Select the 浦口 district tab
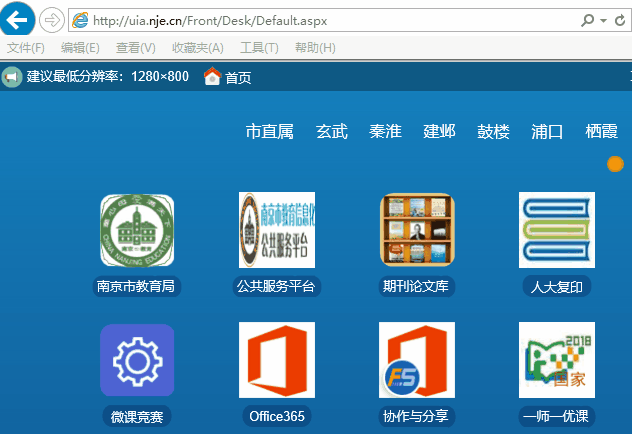 tap(547, 132)
